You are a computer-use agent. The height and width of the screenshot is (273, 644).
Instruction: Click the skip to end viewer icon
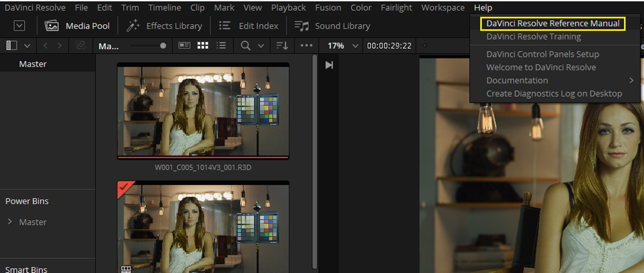[x=329, y=65]
